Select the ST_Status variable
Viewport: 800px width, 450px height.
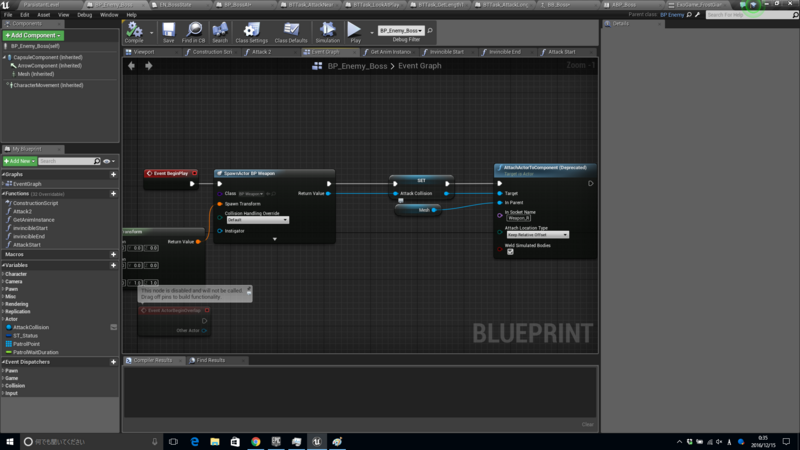click(x=26, y=336)
